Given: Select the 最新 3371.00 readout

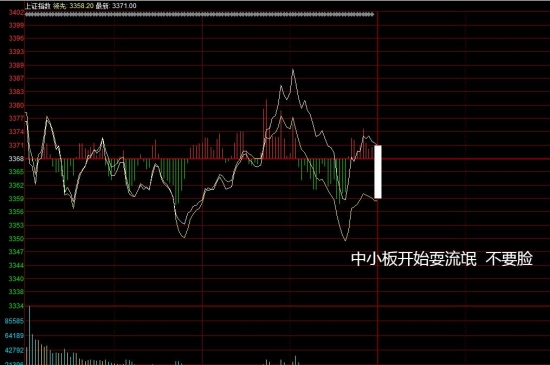Looking at the screenshot, I should point(116,6).
